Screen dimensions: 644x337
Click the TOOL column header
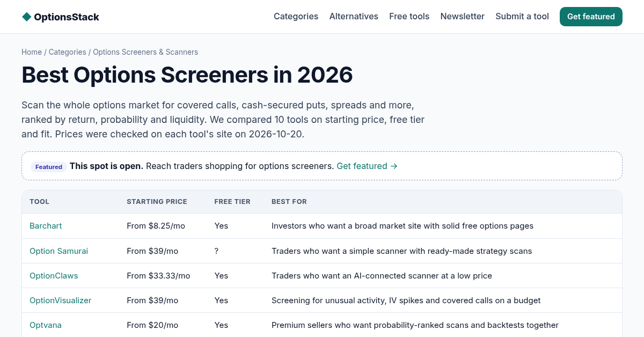pyautogui.click(x=39, y=202)
